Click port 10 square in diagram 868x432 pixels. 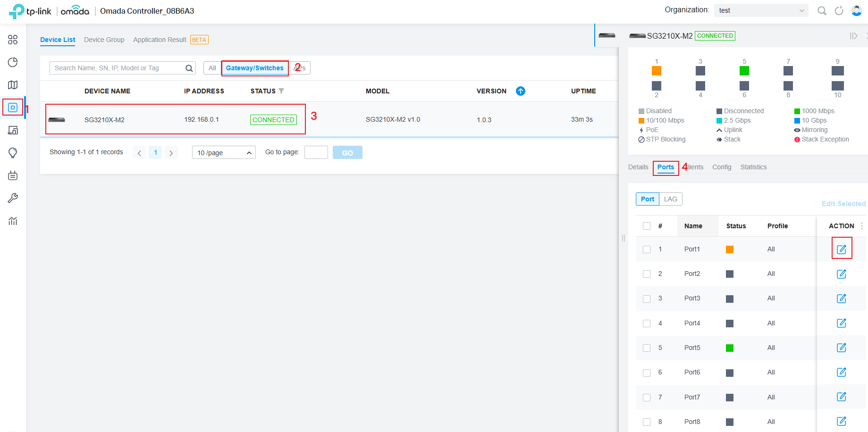pos(838,85)
